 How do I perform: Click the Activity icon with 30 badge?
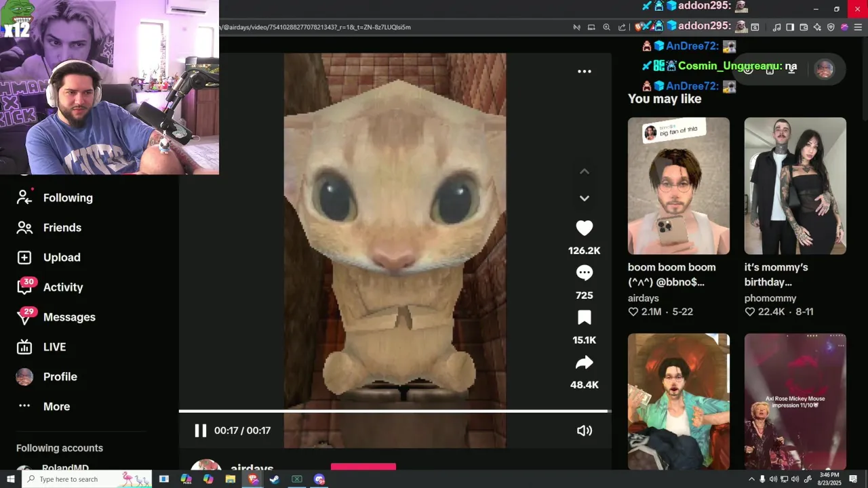[24, 287]
